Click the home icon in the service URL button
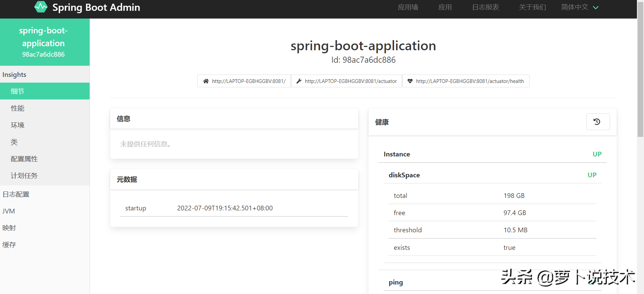 pyautogui.click(x=206, y=81)
